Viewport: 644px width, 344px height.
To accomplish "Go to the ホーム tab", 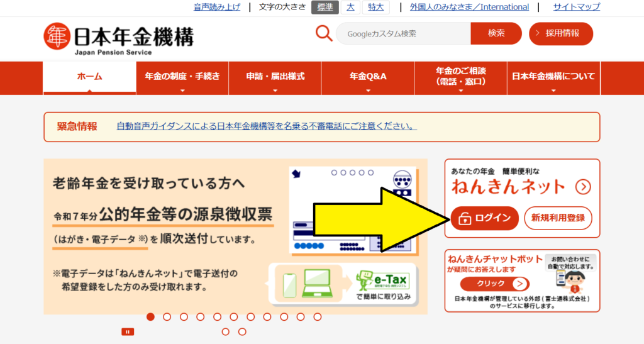I will point(89,77).
